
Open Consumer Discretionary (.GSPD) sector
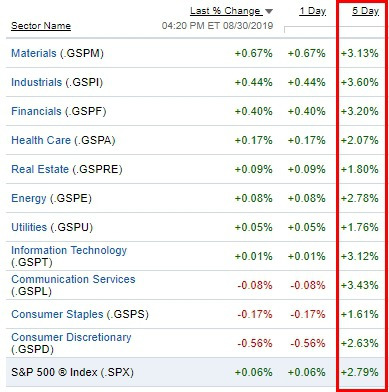(x=71, y=343)
